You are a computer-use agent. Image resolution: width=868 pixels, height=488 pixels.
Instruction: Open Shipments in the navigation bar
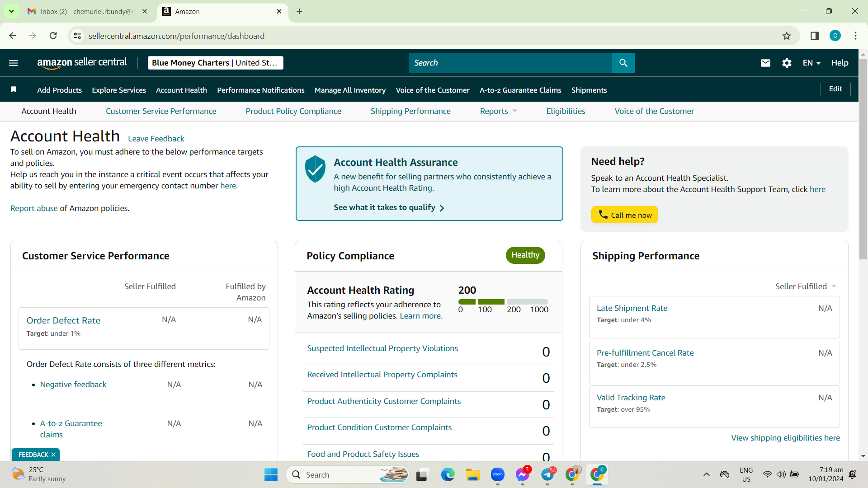point(589,90)
